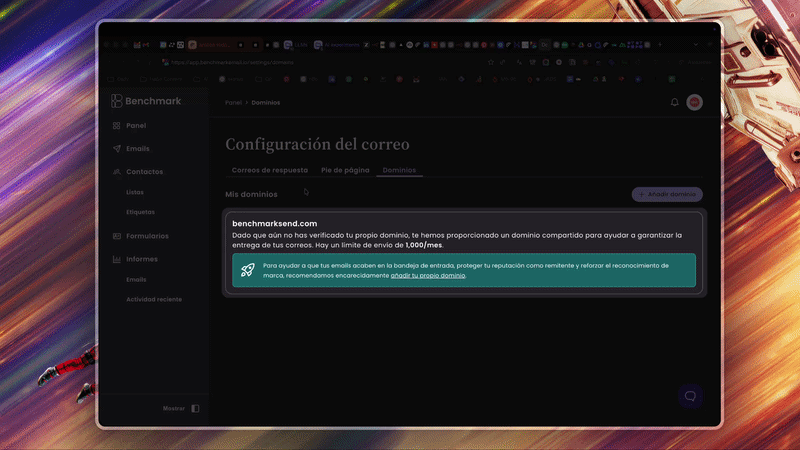Go to Panel in the breadcrumb
The image size is (800, 450).
233,103
